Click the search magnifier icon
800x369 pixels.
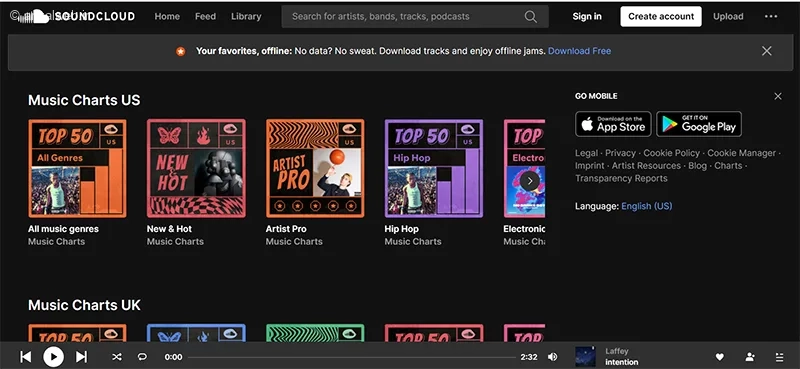pos(531,16)
